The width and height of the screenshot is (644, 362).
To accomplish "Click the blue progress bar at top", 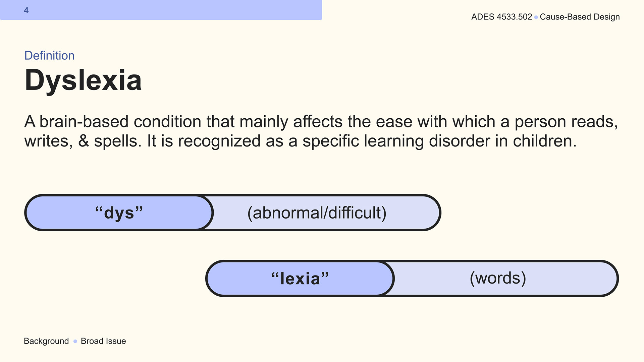I will tap(161, 10).
